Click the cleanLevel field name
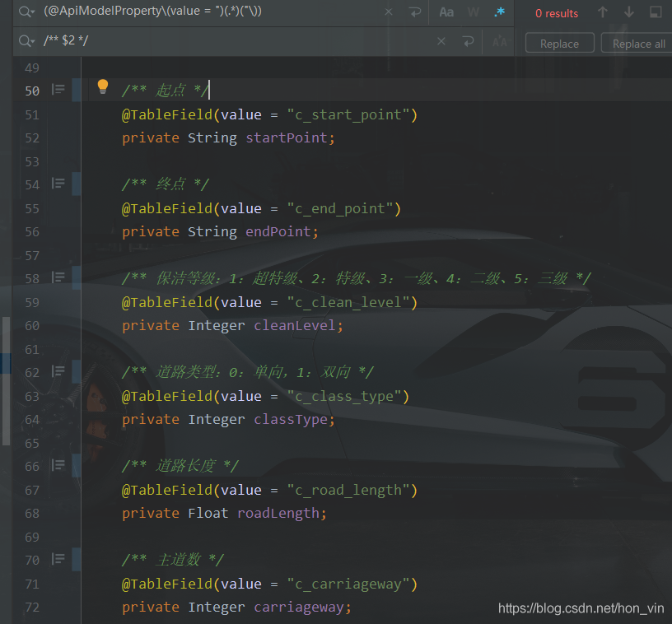The height and width of the screenshot is (624, 672). point(294,325)
